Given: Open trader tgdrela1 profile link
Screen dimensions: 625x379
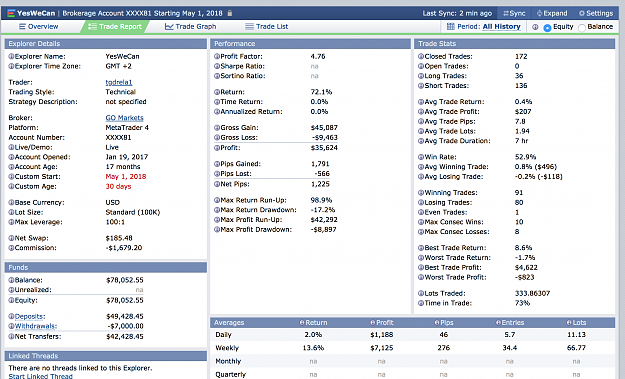Looking at the screenshot, I should point(119,82).
